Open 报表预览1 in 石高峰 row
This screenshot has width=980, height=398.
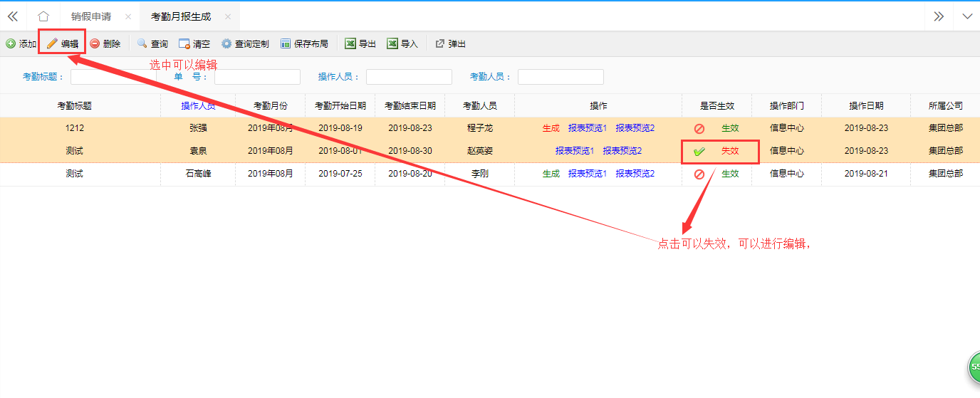click(588, 174)
